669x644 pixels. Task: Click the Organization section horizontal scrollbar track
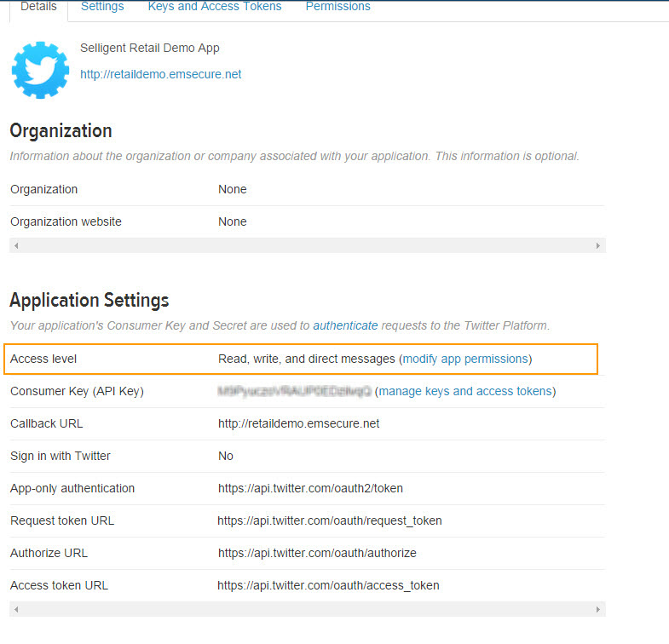coord(307,245)
